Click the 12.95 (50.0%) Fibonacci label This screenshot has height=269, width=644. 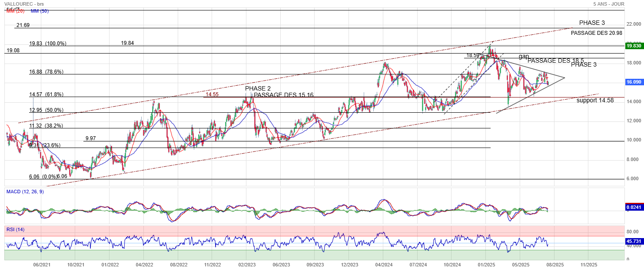pyautogui.click(x=46, y=110)
